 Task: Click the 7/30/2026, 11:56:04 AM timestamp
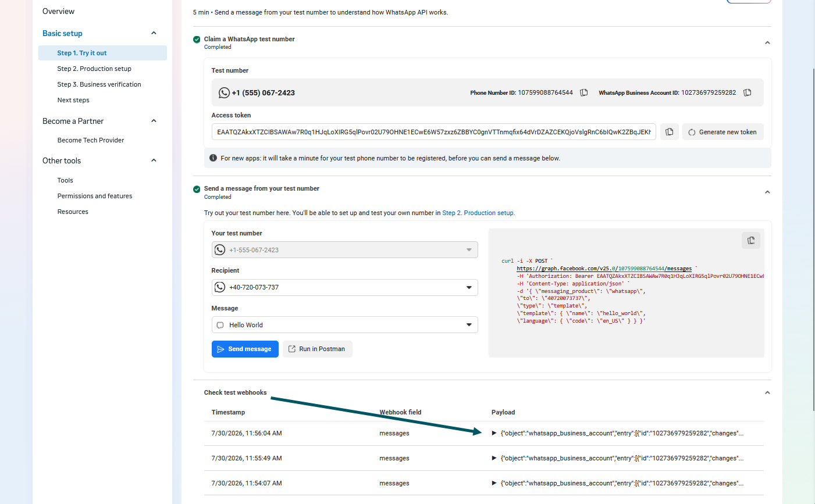pos(247,433)
